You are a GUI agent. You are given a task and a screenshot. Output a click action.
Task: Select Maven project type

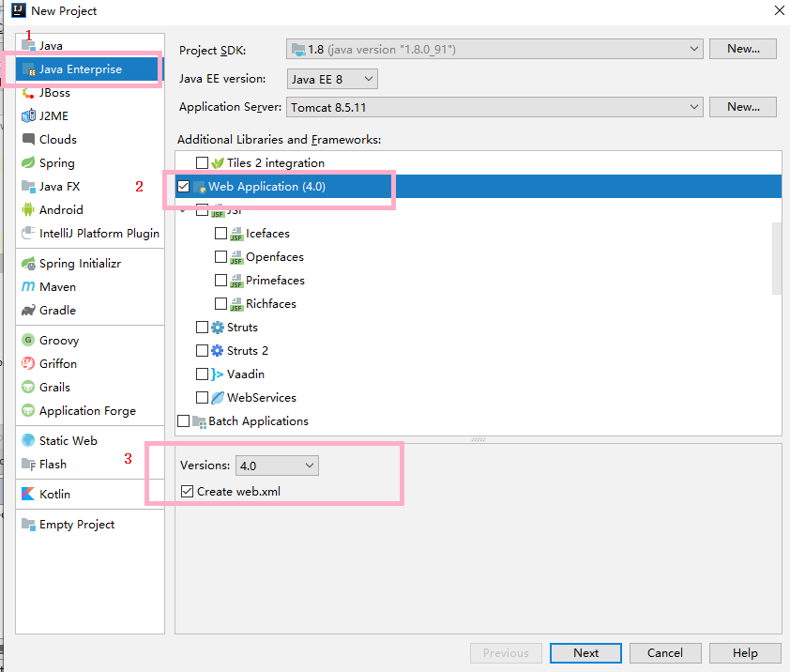90,286
